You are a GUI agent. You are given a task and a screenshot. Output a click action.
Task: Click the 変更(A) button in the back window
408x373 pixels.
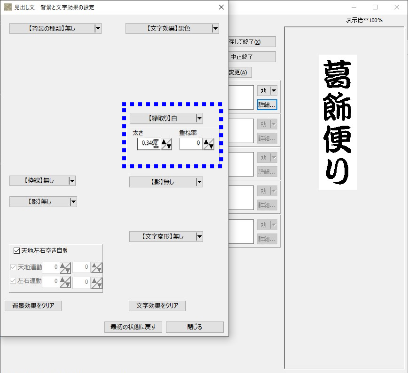click(x=240, y=72)
